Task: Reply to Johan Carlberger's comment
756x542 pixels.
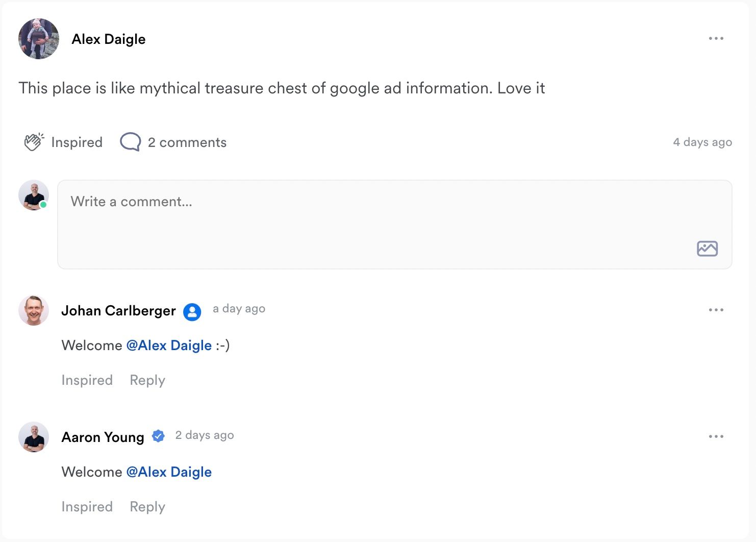Action: coord(147,380)
